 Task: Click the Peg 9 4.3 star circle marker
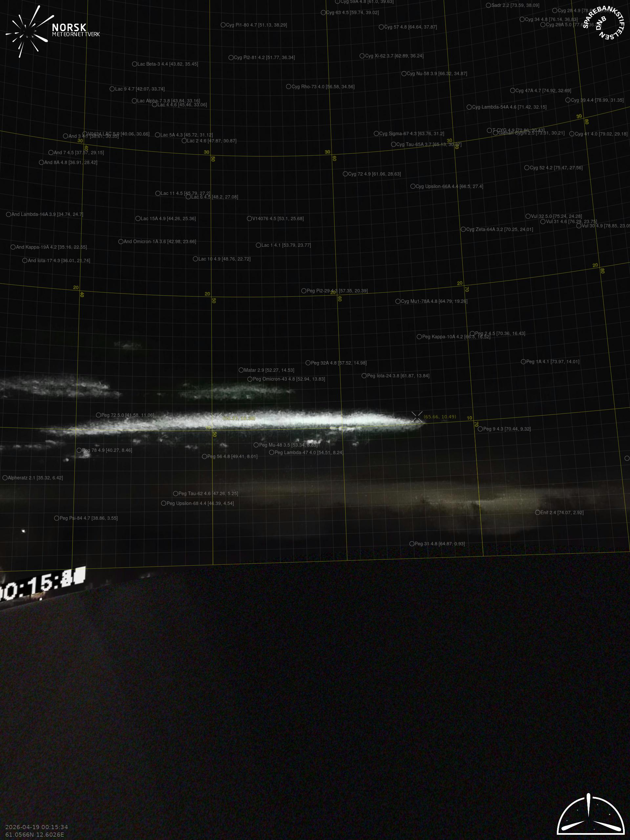480,429
